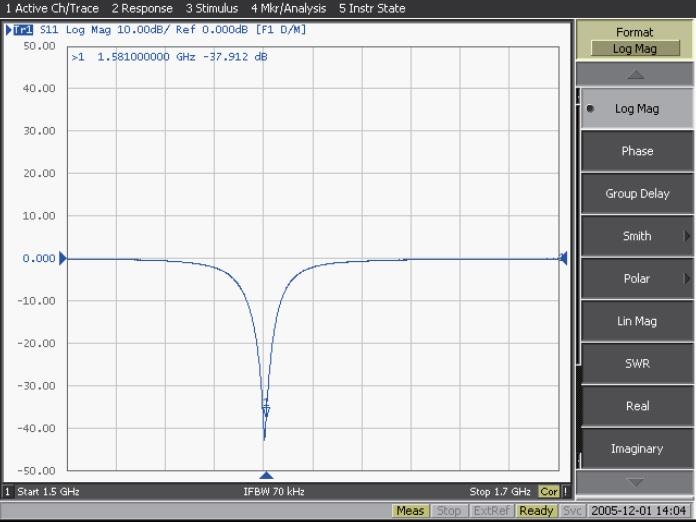Viewport: 696px width, 522px height.
Task: Click the Cor correction indicator
Action: point(549,491)
